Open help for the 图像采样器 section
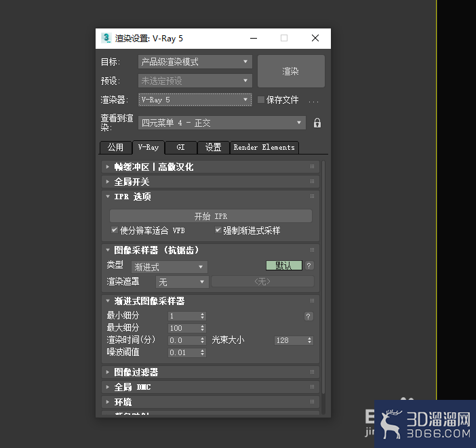The image size is (476, 448). (309, 266)
